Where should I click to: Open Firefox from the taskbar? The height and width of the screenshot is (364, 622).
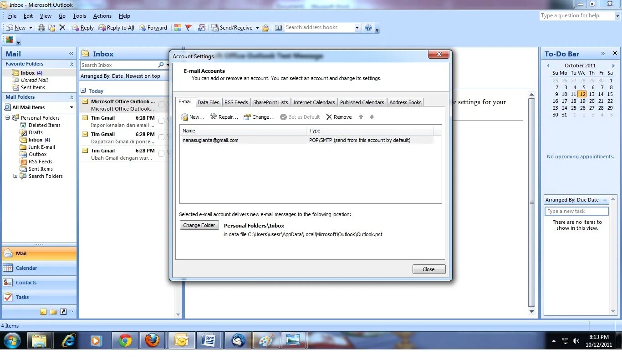pyautogui.click(x=152, y=340)
